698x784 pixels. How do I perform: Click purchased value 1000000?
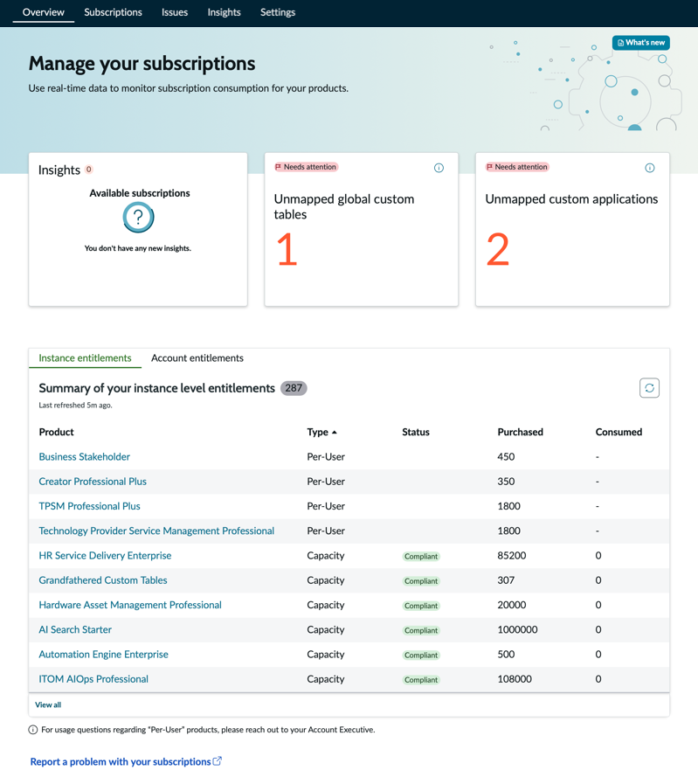518,629
